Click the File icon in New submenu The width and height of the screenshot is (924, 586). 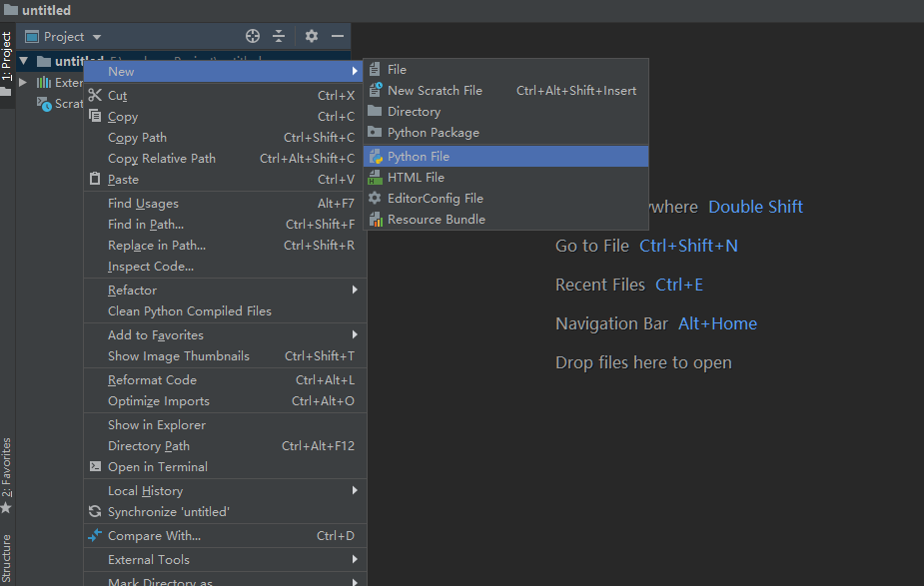(x=375, y=70)
